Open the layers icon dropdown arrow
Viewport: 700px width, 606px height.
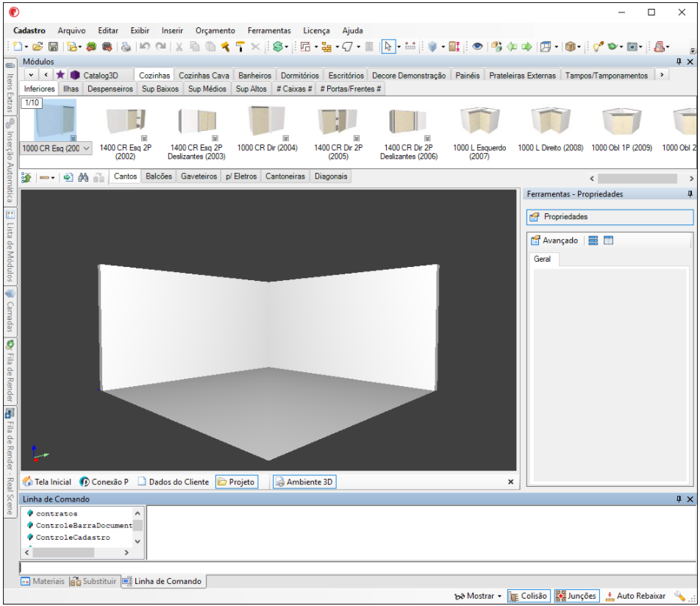click(x=443, y=47)
